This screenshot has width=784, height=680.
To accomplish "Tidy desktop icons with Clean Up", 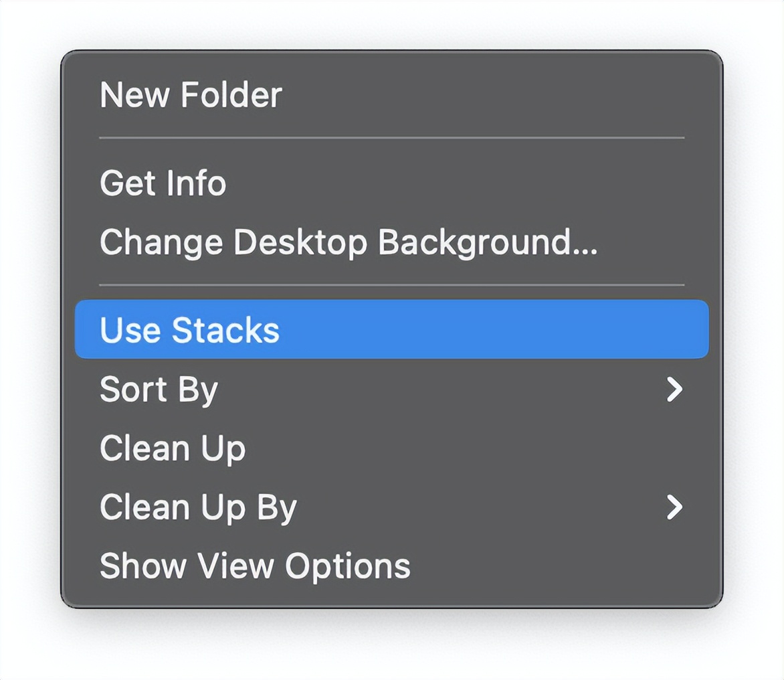I will (x=173, y=448).
